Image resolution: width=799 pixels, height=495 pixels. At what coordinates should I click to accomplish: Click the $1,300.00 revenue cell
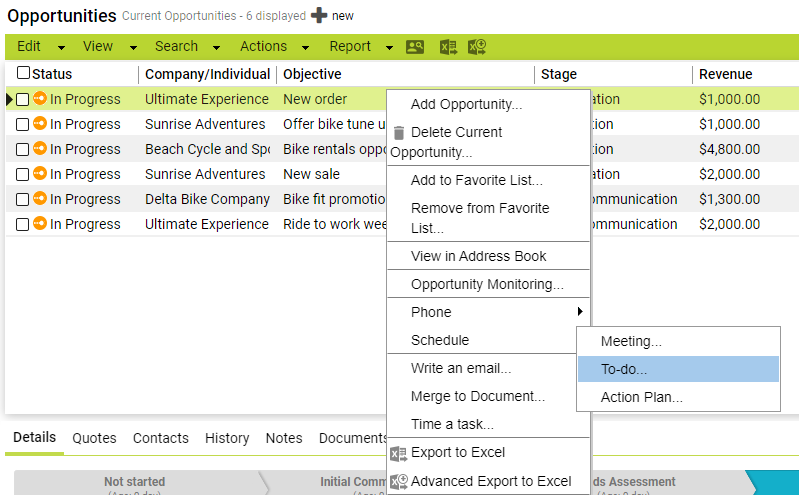pyautogui.click(x=730, y=199)
